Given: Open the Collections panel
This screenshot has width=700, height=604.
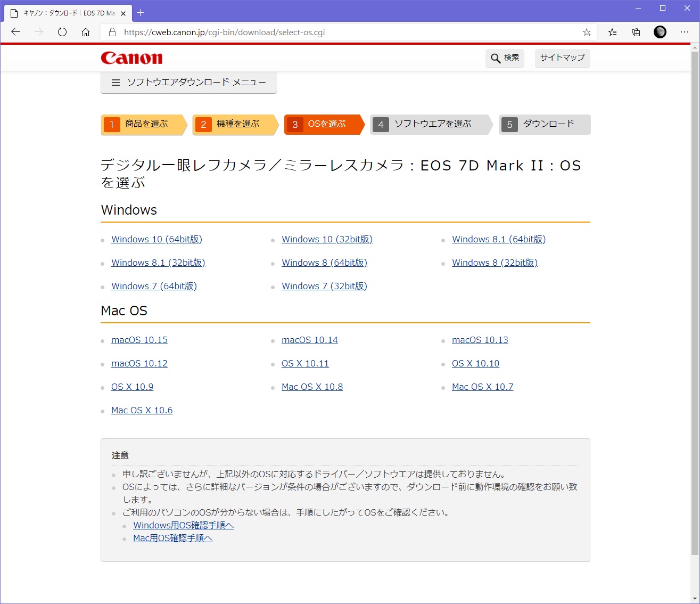Looking at the screenshot, I should pos(636,32).
